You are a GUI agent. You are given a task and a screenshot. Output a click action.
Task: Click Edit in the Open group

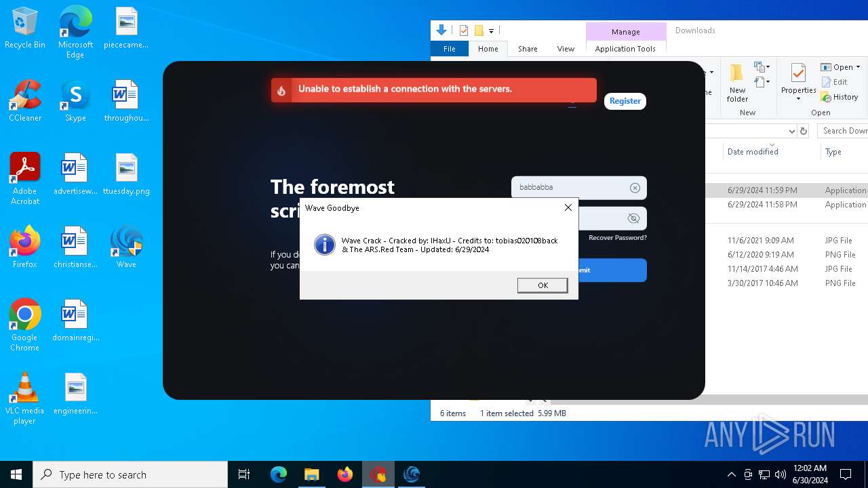(834, 82)
